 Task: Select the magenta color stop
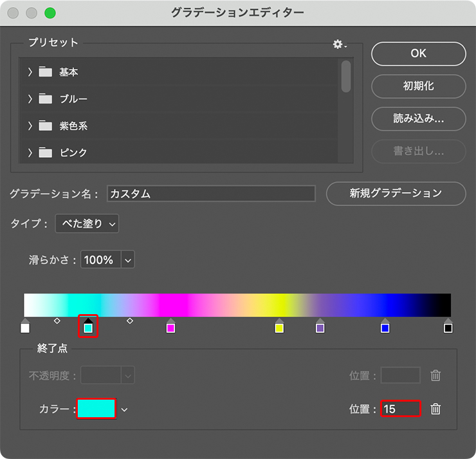point(170,328)
